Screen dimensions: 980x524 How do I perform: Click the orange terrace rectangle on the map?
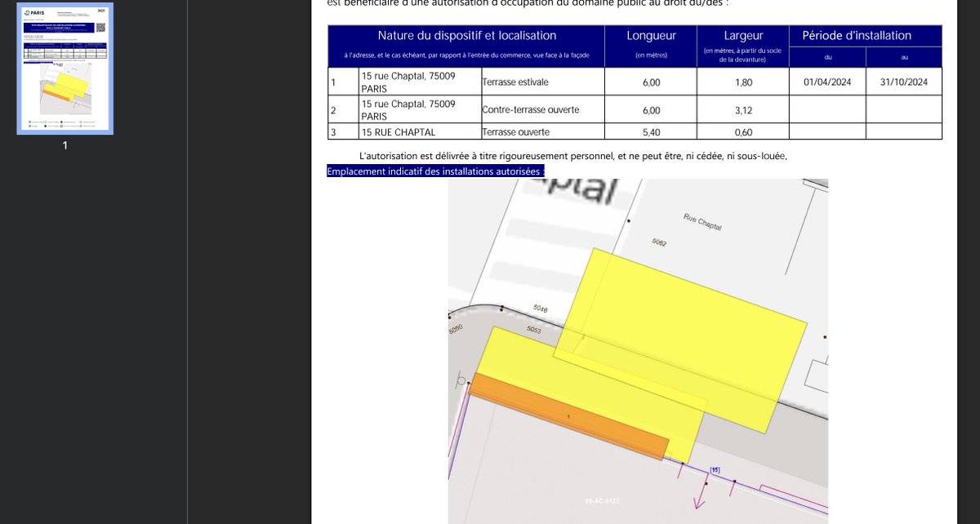(x=568, y=417)
